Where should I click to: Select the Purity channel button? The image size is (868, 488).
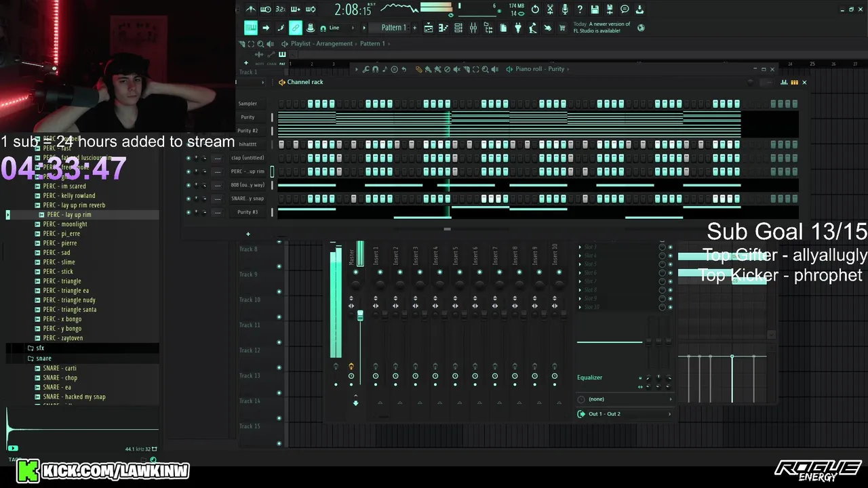(248, 117)
